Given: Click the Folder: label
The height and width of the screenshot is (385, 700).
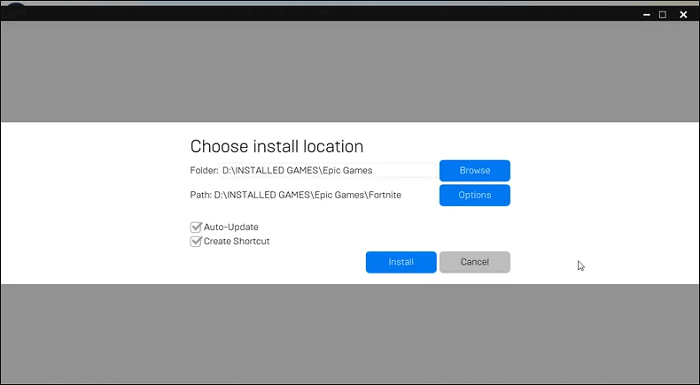Looking at the screenshot, I should [204, 170].
